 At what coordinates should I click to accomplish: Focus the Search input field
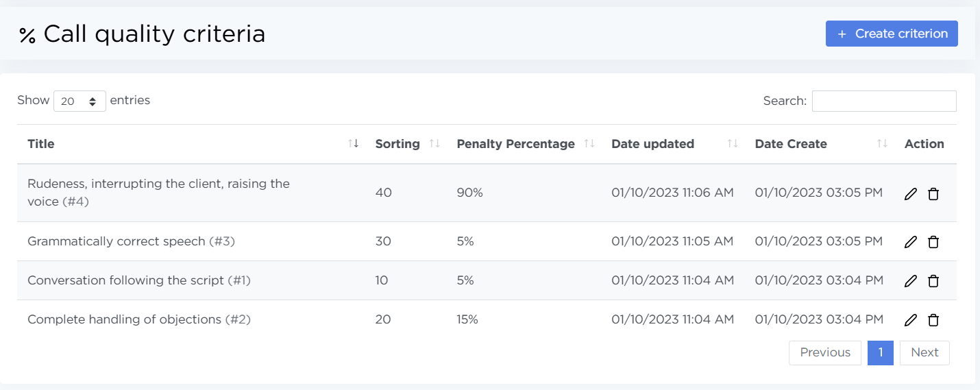tap(883, 101)
